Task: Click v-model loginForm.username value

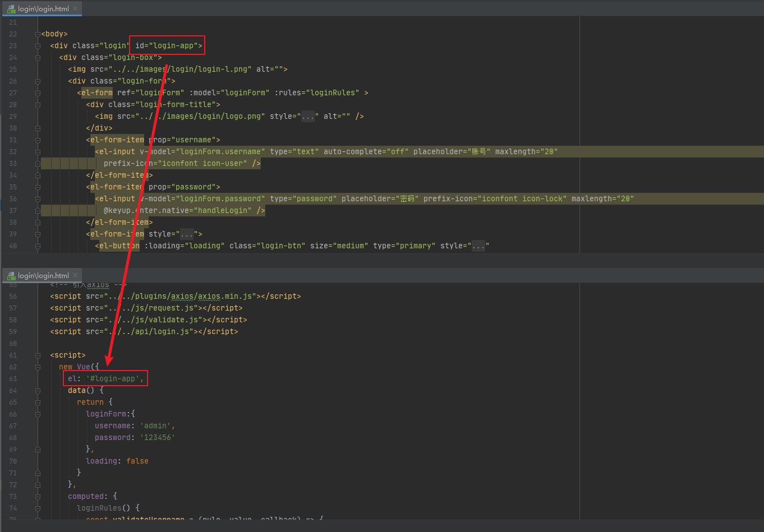Action: click(220, 152)
